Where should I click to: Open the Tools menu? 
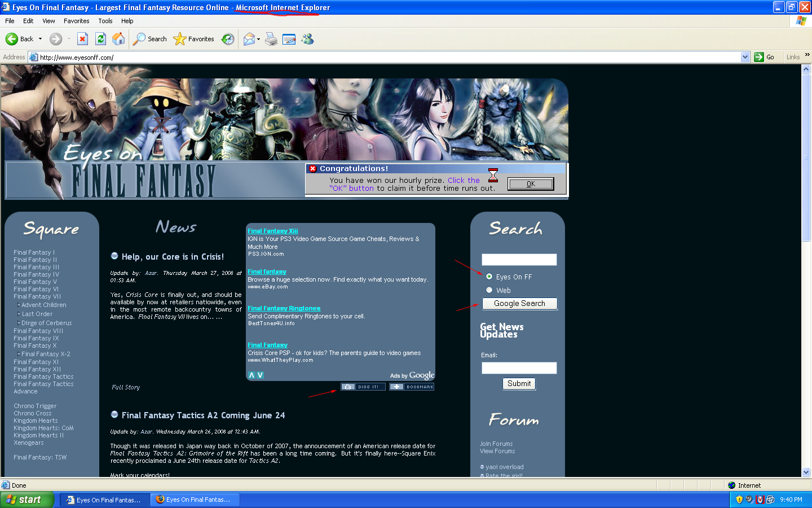(x=105, y=21)
